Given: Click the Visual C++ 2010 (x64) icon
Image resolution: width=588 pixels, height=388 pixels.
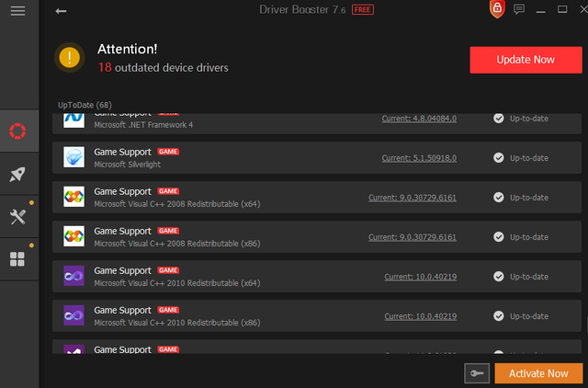Looking at the screenshot, I should [x=73, y=276].
